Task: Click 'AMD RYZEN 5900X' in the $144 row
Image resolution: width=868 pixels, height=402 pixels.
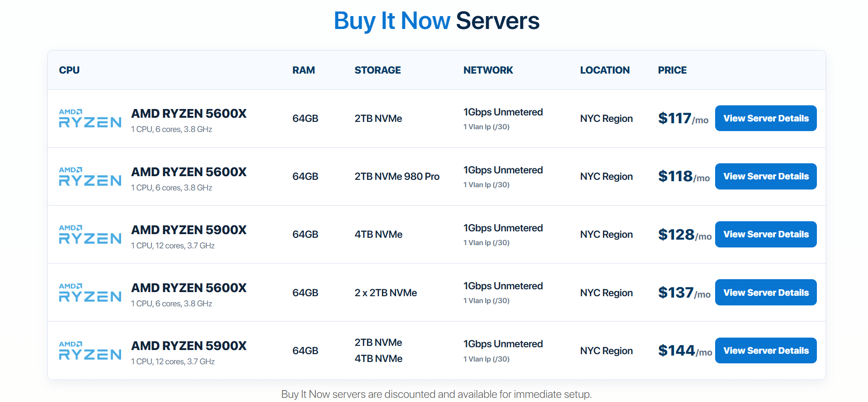Action: tap(189, 346)
